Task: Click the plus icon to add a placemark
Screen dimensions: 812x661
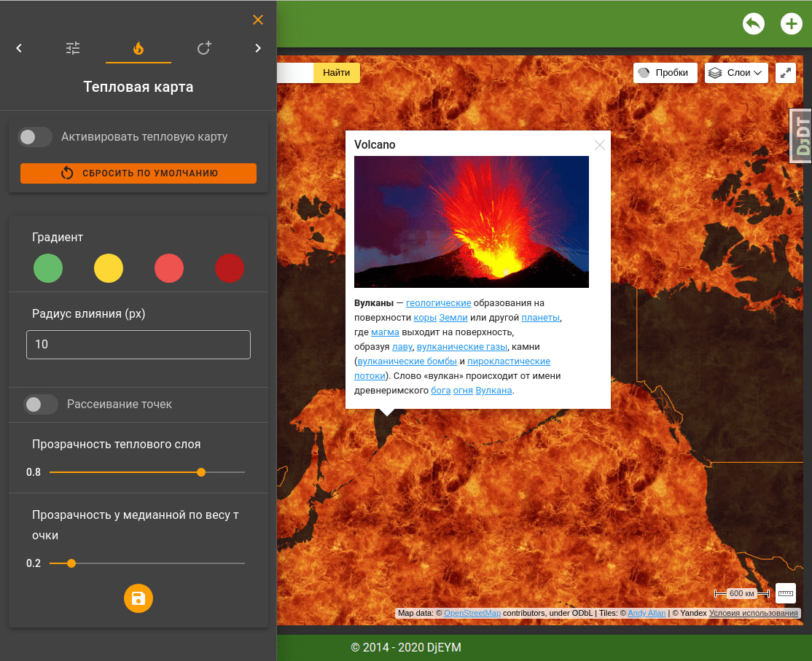Action: [x=792, y=23]
